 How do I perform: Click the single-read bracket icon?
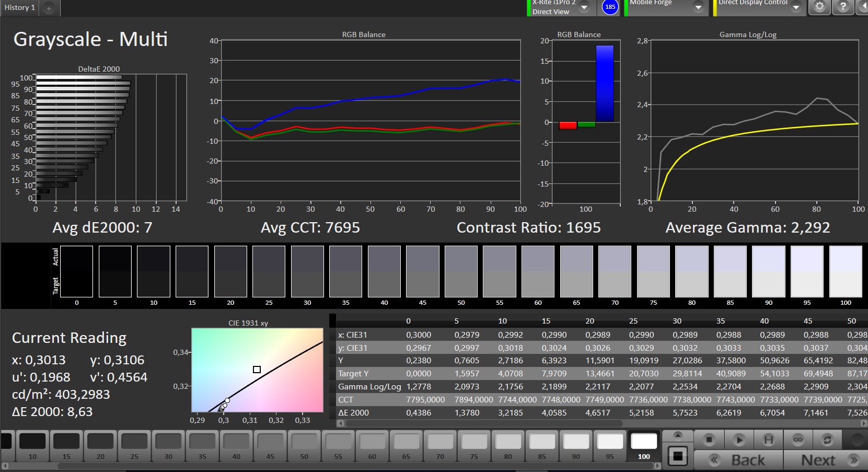tap(768, 440)
